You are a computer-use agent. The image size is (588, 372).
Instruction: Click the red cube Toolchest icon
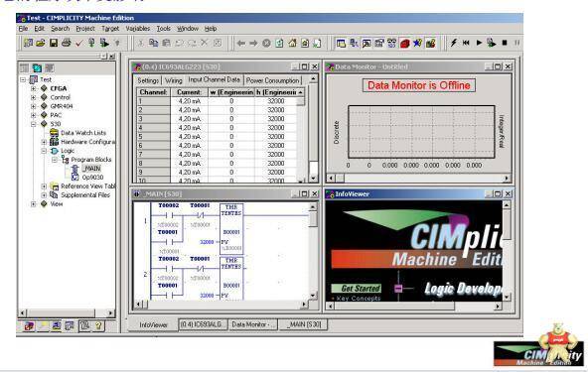(404, 43)
